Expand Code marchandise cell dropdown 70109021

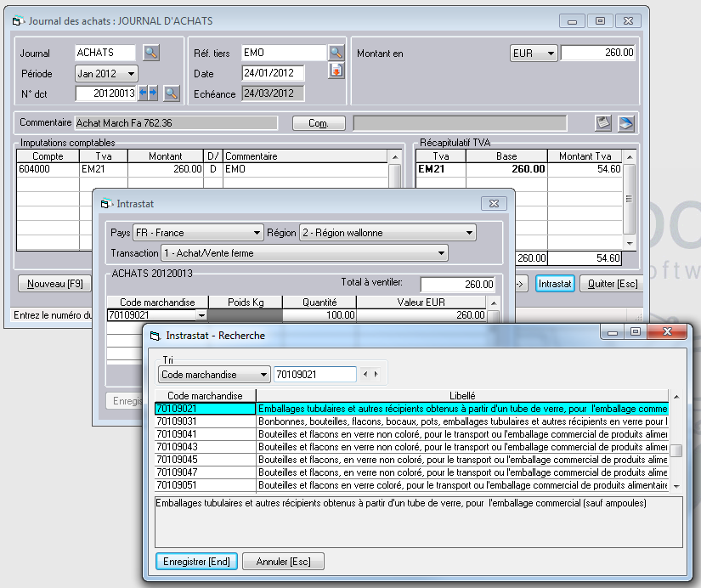click(x=201, y=315)
